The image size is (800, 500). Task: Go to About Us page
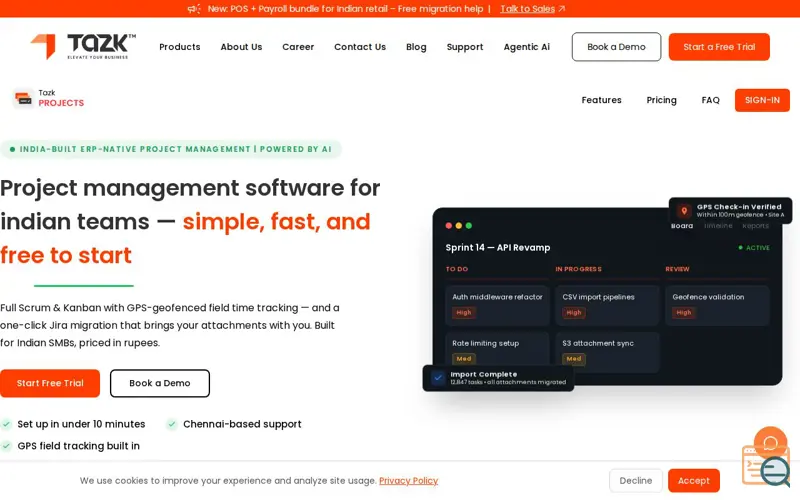(241, 47)
